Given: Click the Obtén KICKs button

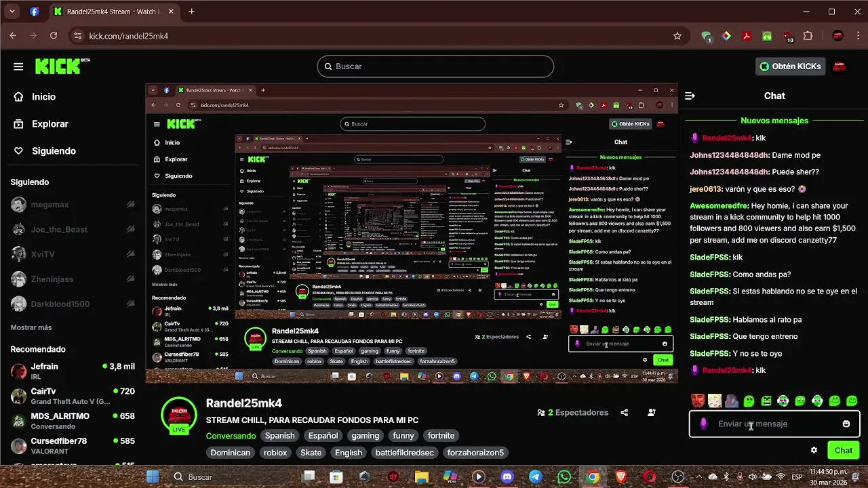Looking at the screenshot, I should (x=790, y=66).
